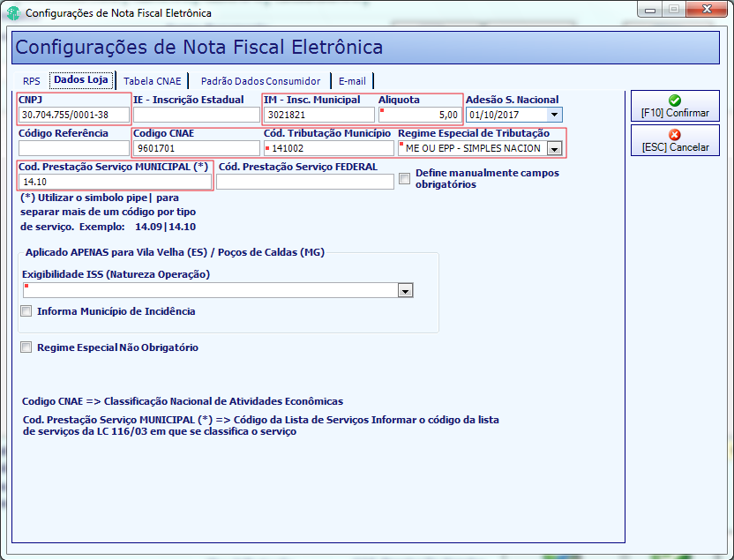
Task: Click the [ESC] Cancelar button
Action: point(675,140)
